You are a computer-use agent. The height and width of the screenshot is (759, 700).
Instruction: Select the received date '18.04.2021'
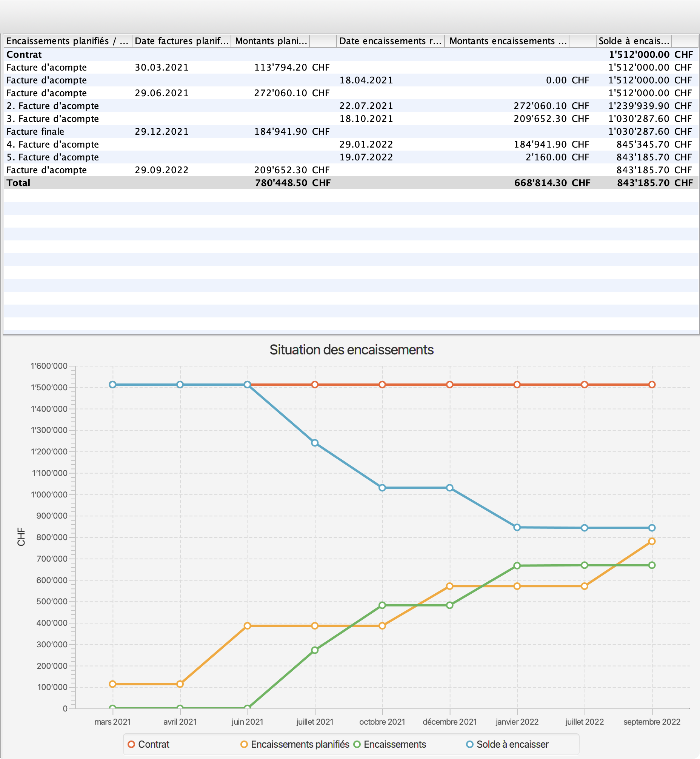pyautogui.click(x=366, y=80)
